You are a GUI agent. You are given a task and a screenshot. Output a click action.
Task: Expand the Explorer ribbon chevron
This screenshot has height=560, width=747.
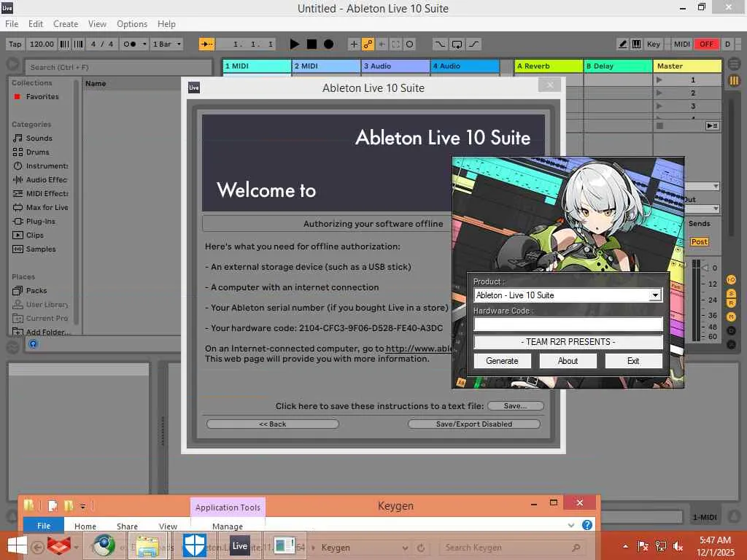click(570, 525)
